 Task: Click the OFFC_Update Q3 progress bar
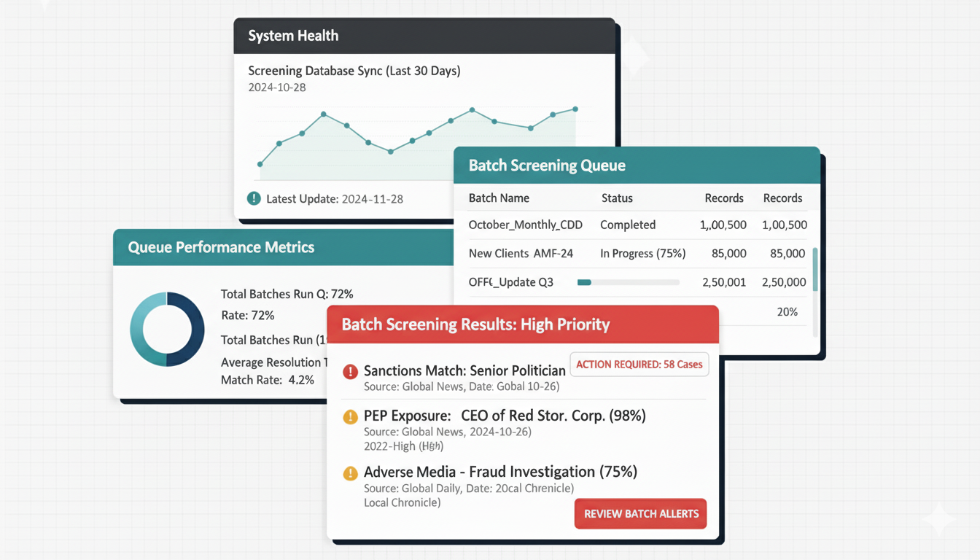click(628, 282)
